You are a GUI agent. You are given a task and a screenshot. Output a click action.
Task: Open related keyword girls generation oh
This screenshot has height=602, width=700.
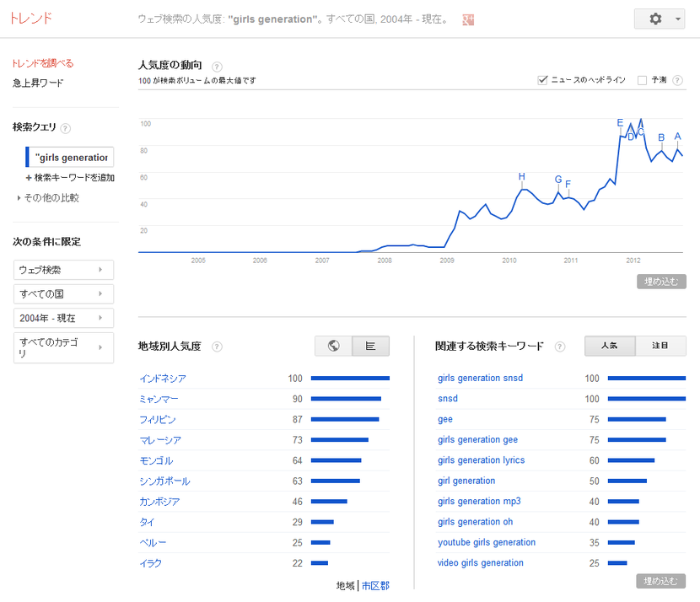pyautogui.click(x=475, y=522)
